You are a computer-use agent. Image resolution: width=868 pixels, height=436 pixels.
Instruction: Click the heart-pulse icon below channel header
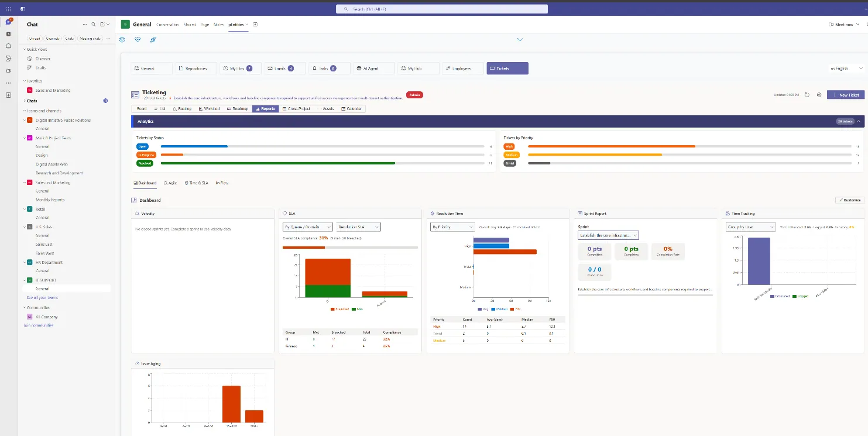click(138, 39)
